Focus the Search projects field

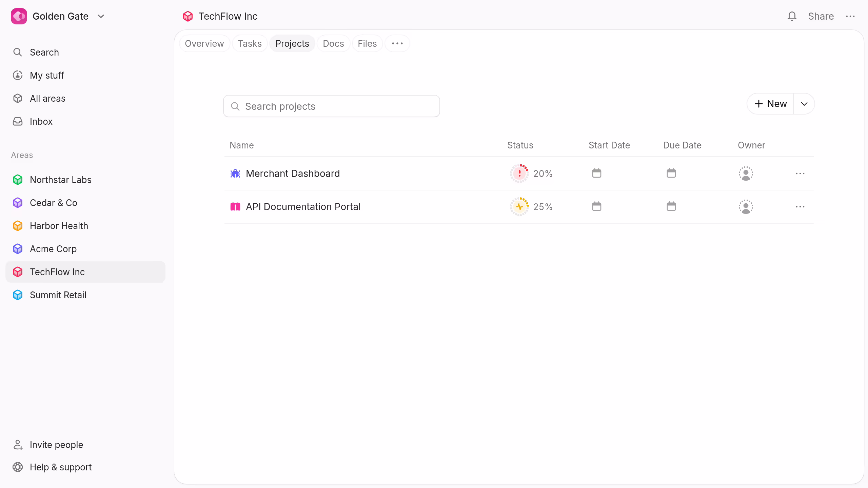coord(332,106)
